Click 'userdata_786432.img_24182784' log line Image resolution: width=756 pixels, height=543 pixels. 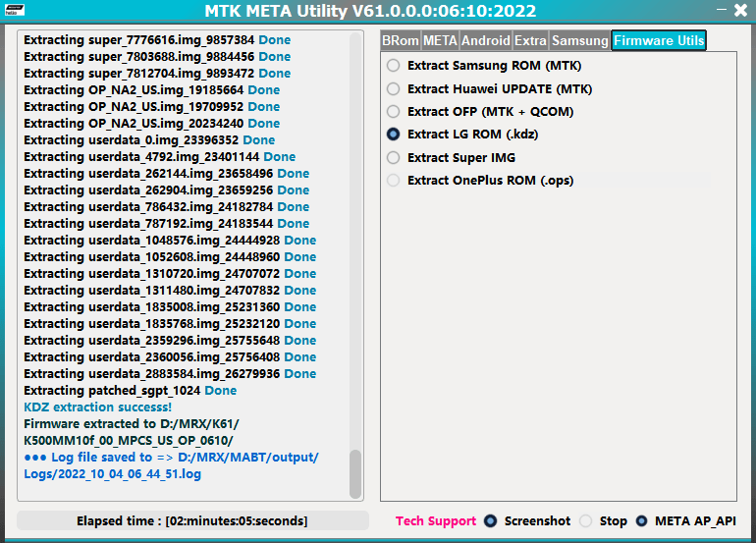(x=167, y=207)
